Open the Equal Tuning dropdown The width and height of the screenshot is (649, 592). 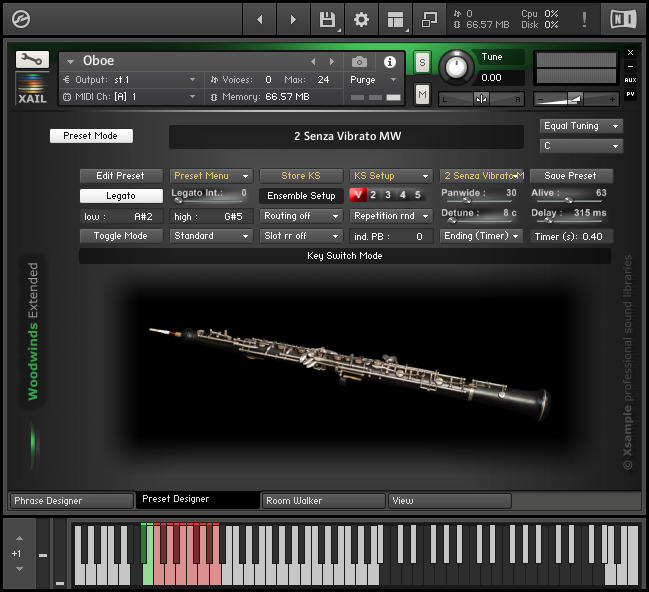(581, 126)
